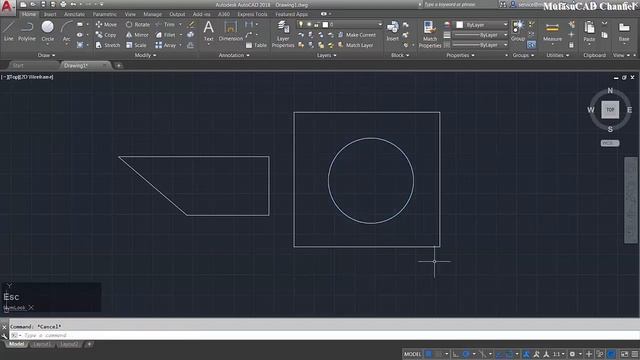
Task: Click the Match Layer button
Action: pos(356,45)
